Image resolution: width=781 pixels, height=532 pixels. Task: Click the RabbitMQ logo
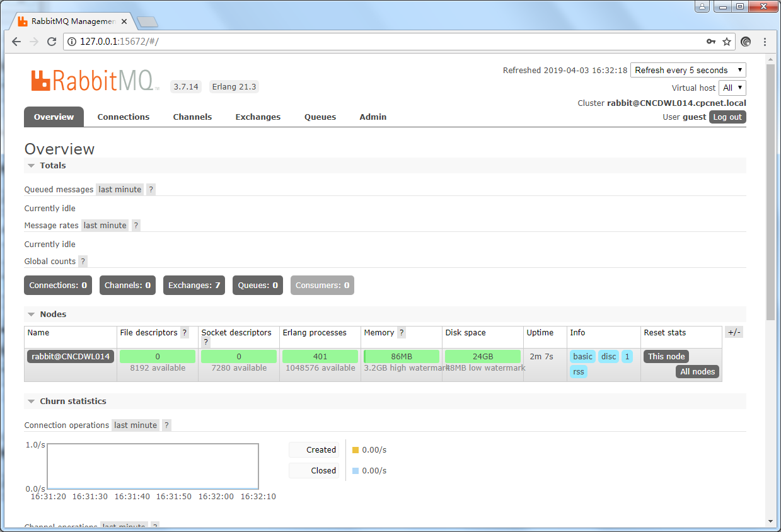click(95, 81)
